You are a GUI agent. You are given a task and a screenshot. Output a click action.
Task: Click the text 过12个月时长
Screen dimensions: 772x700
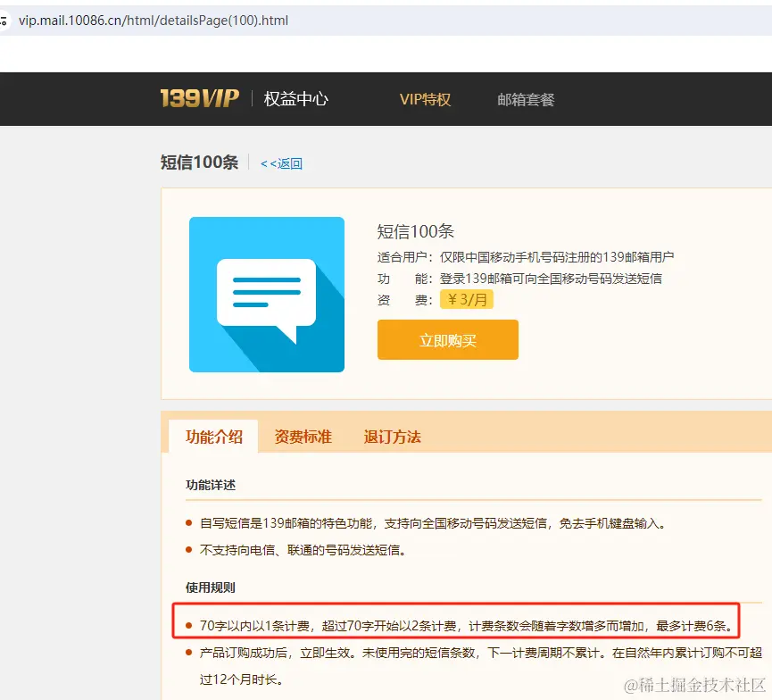coord(241,679)
